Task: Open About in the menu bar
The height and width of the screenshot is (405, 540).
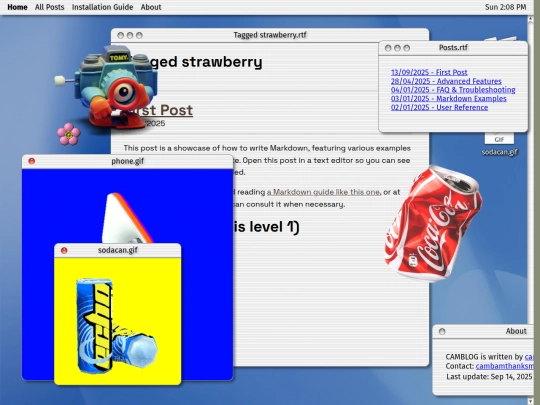Action: pos(151,7)
